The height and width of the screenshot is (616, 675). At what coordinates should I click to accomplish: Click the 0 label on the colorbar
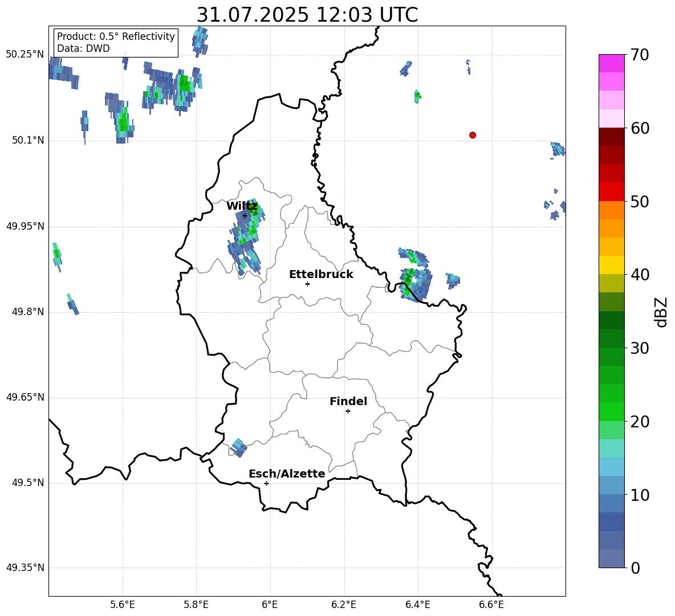tap(635, 568)
